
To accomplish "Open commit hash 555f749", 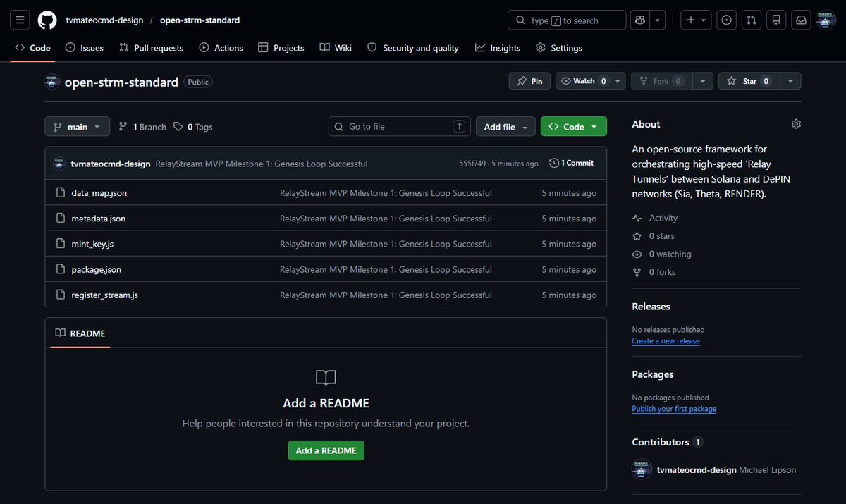I will point(472,164).
